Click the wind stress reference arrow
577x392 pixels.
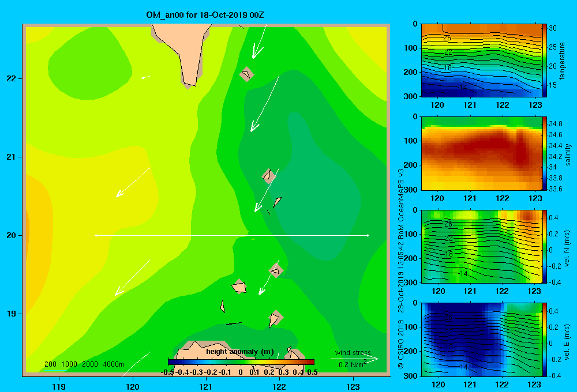click(x=355, y=359)
